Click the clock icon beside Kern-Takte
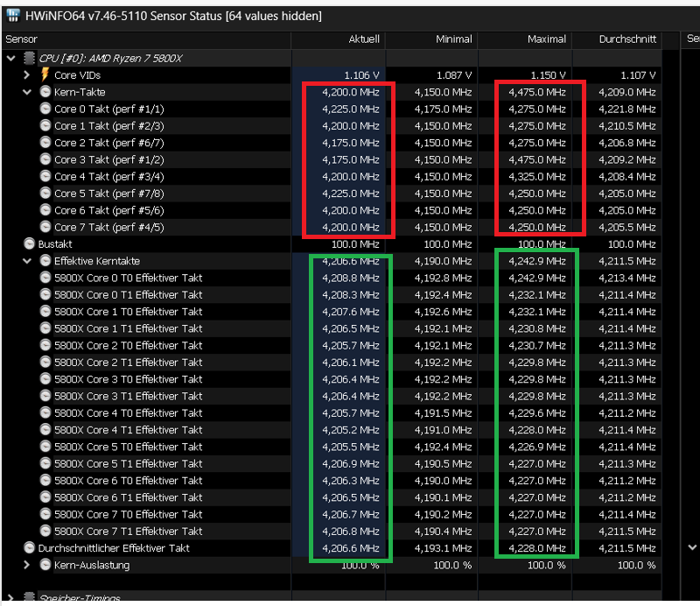This screenshot has width=700, height=606. (x=45, y=92)
